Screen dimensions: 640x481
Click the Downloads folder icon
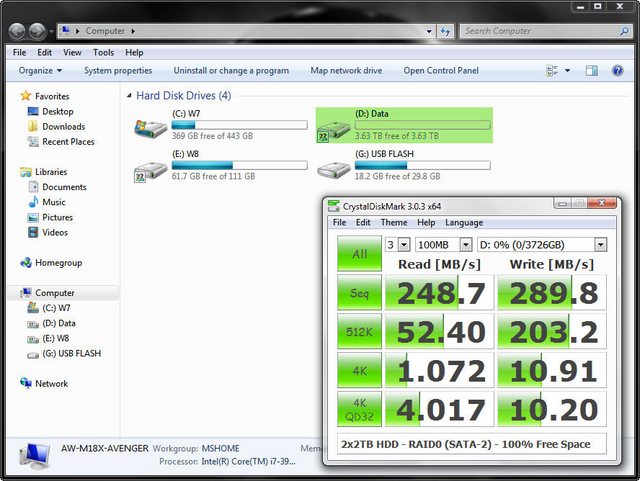(33, 126)
